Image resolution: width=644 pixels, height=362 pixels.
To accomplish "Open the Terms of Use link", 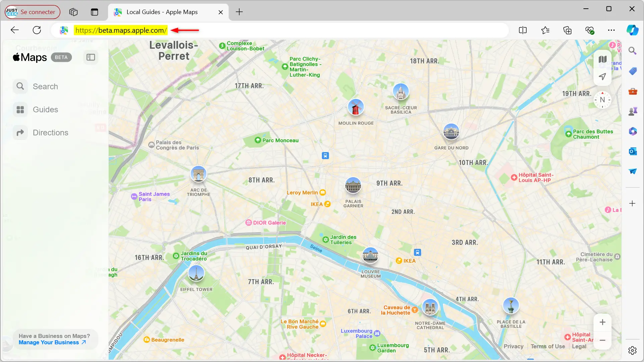I will pyautogui.click(x=548, y=346).
